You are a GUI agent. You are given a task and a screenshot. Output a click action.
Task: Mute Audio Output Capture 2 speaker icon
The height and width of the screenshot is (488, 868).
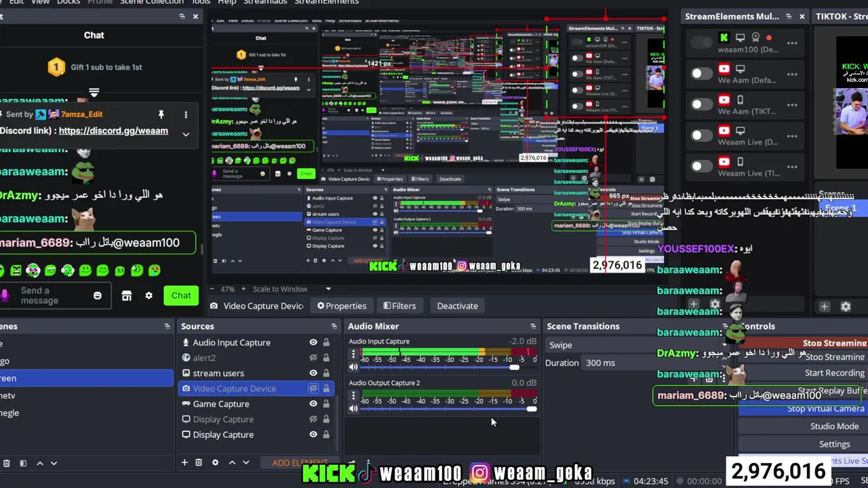click(353, 409)
